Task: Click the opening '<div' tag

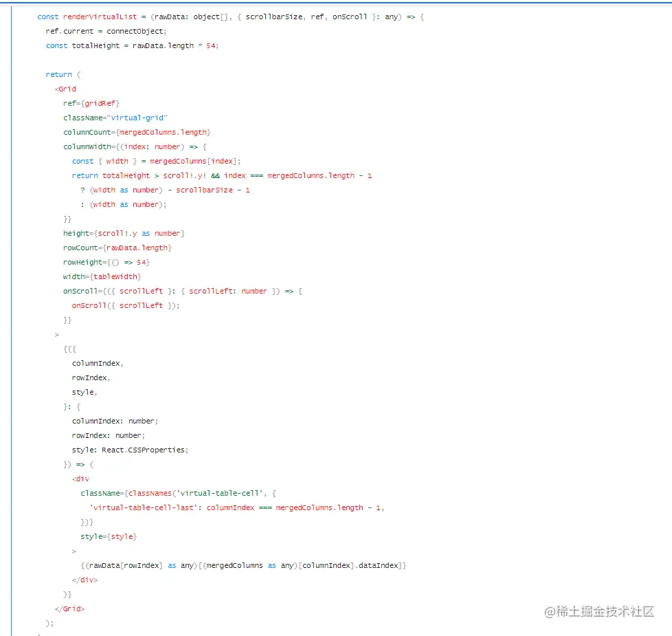Action: (80, 479)
